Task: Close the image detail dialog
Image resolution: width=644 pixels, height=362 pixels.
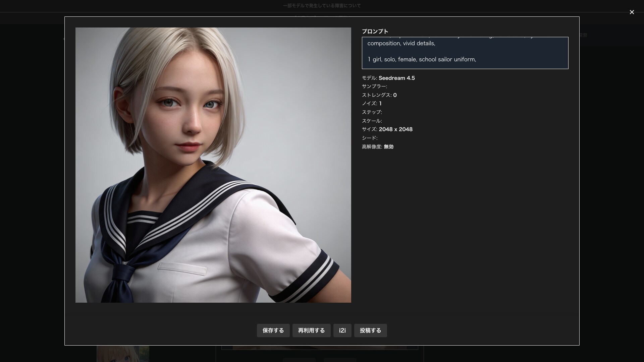Action: pos(632,12)
